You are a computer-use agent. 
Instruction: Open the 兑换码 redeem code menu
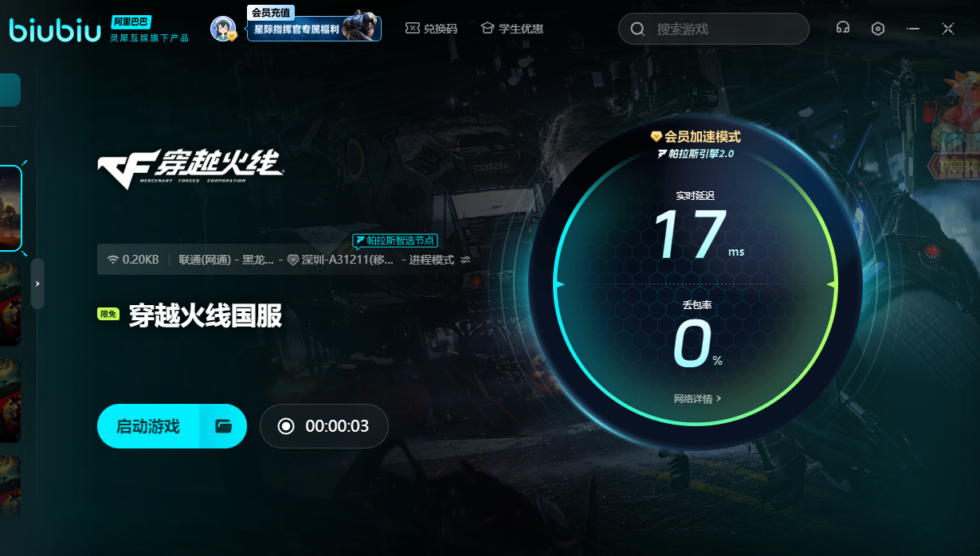(x=431, y=29)
